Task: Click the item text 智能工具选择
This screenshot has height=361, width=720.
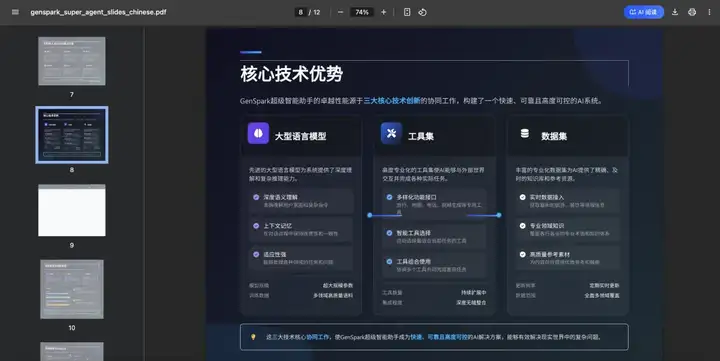Action: pos(414,233)
